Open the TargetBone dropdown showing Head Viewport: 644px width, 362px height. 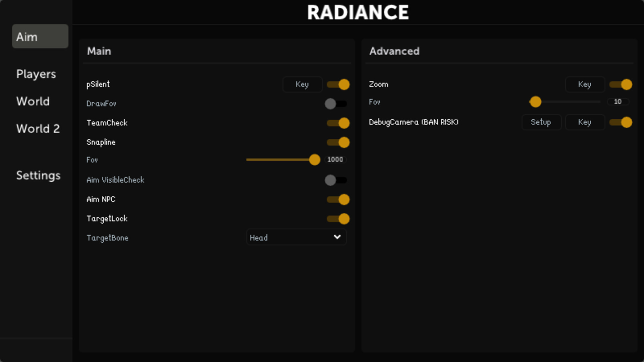[x=296, y=237]
